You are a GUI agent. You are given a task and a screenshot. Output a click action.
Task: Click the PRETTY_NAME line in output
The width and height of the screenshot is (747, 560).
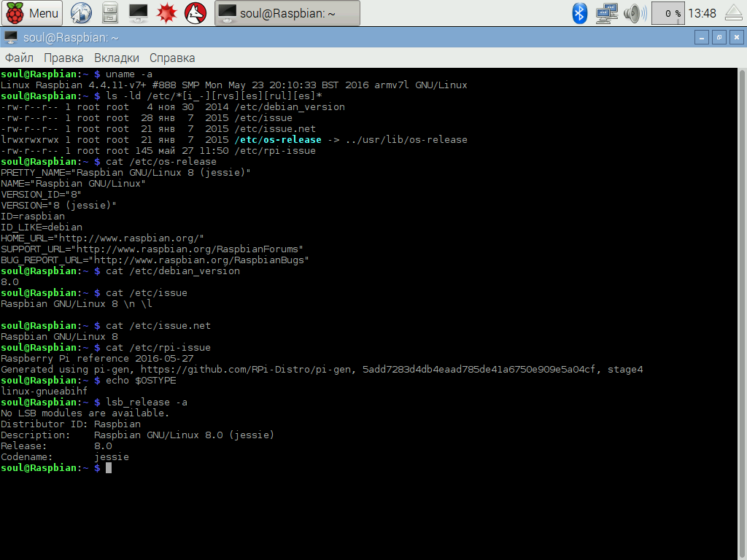pos(125,173)
